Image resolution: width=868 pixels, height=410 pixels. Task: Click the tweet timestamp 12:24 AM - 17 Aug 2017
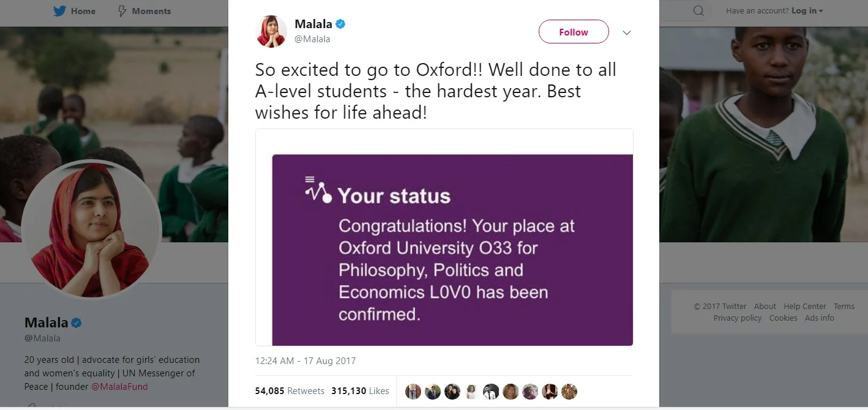tap(305, 361)
